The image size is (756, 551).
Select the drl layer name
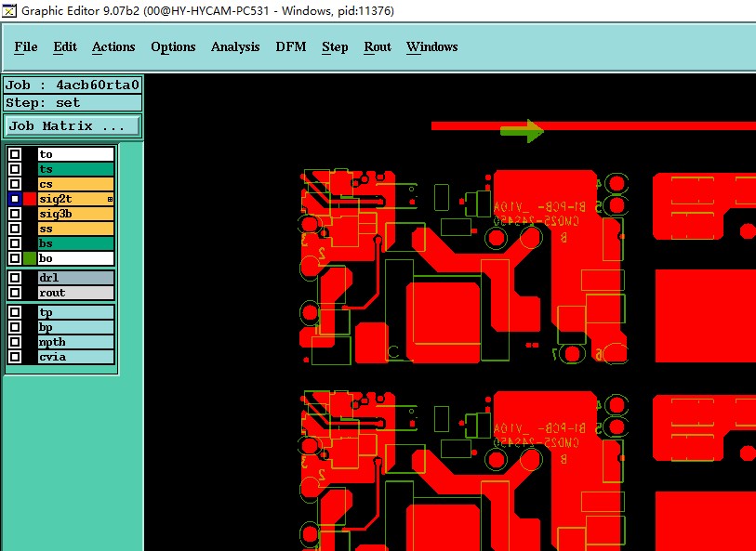coord(75,278)
